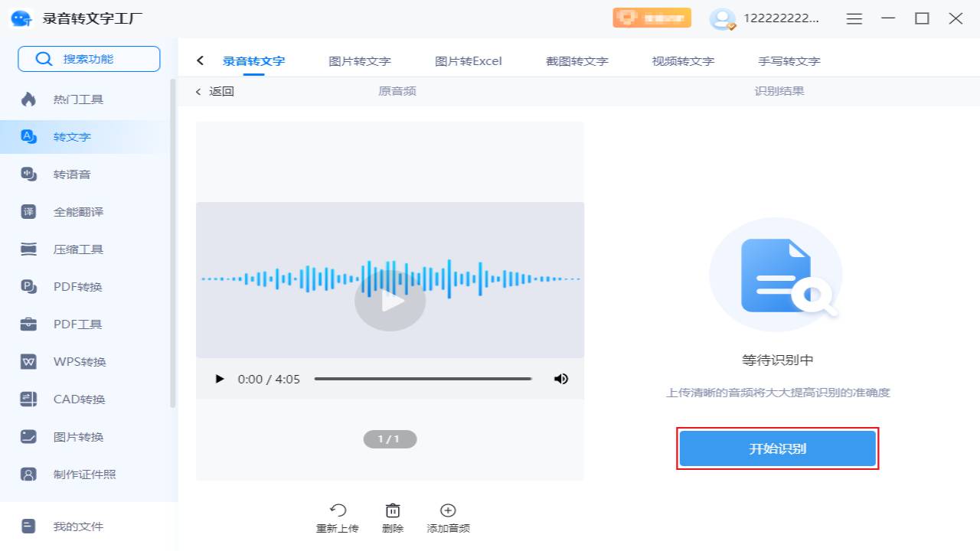Add more audio via 添加音频
This screenshot has height=551, width=980.
tap(447, 517)
